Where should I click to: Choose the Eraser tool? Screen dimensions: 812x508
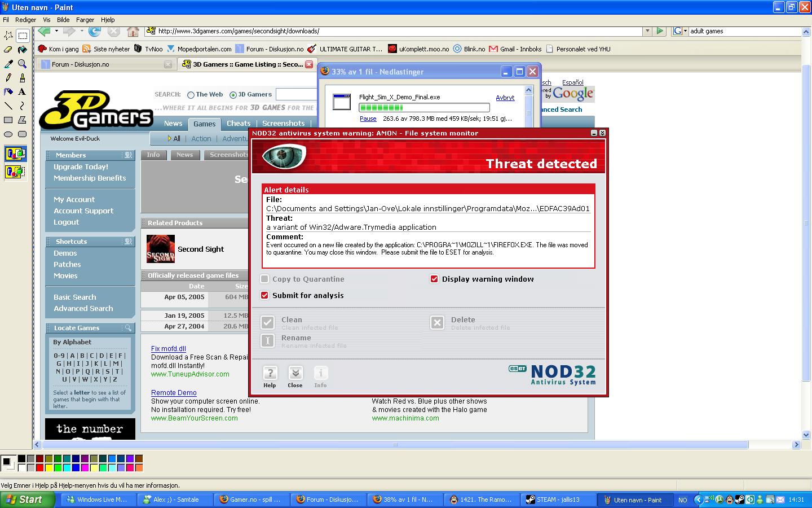[x=8, y=50]
